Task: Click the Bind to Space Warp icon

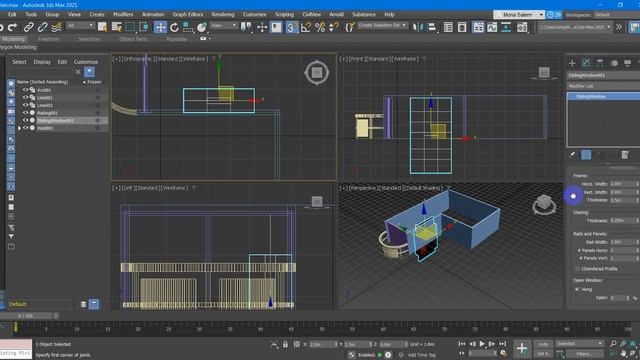Action: 57,27
